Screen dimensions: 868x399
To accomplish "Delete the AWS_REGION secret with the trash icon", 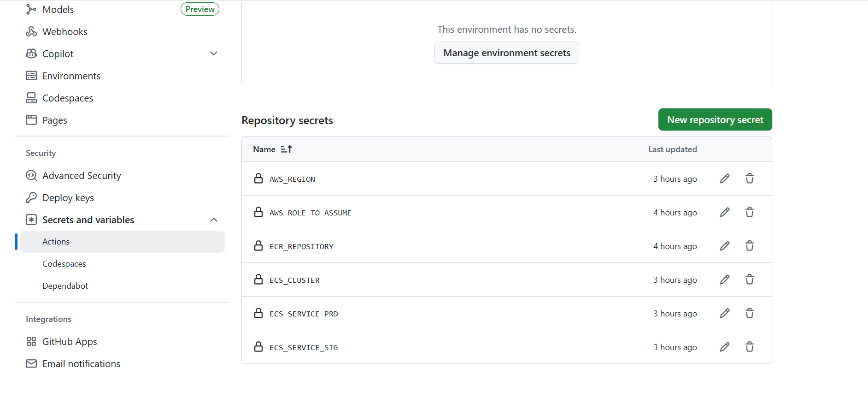I will tap(750, 179).
